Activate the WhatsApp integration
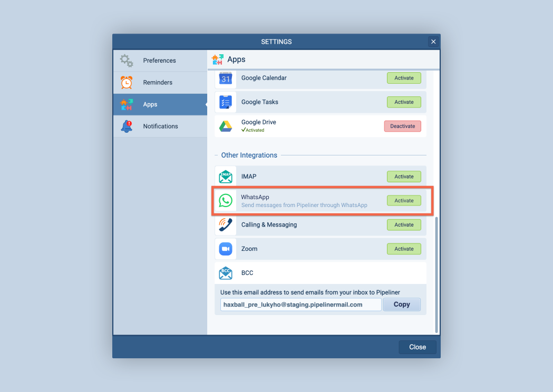The width and height of the screenshot is (553, 392). click(x=404, y=201)
